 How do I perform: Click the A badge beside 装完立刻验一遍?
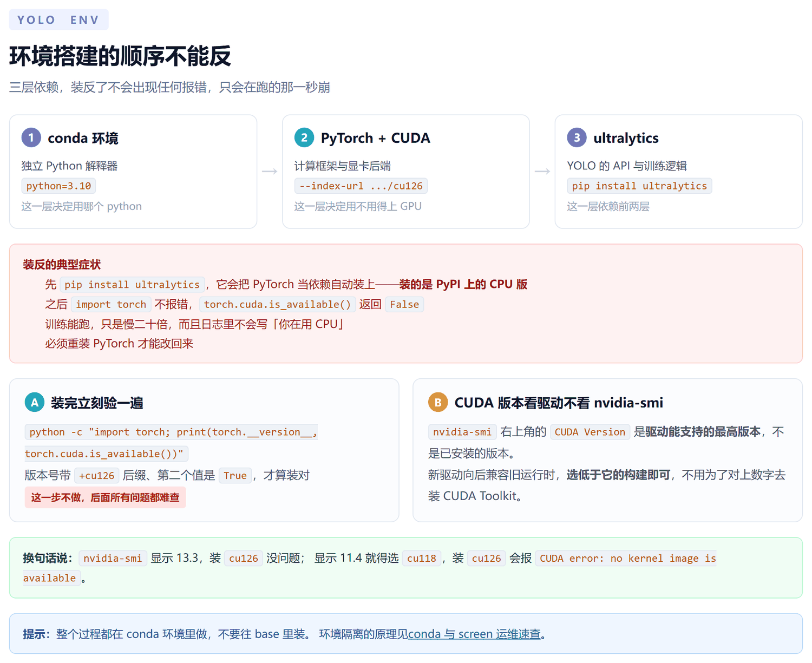(35, 402)
